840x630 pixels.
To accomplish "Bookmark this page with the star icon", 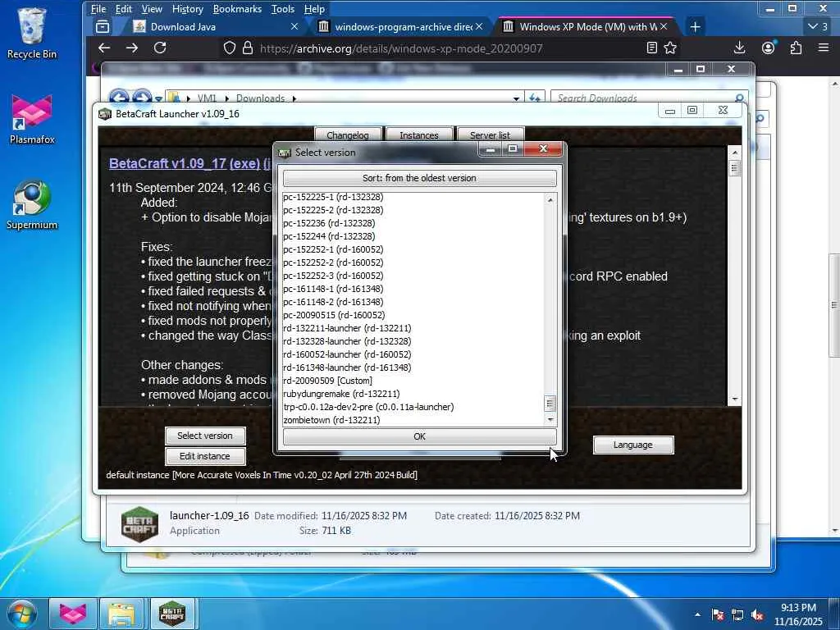I will tap(670, 48).
